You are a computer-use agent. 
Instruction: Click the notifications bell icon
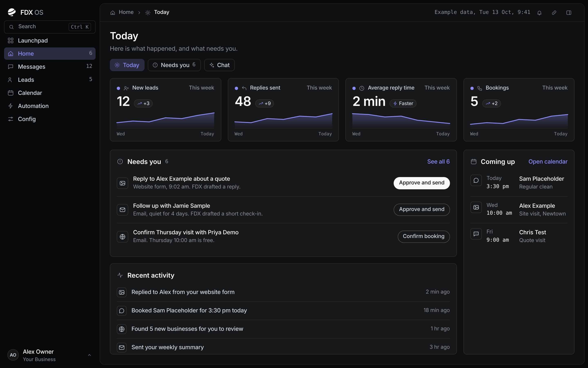click(x=539, y=13)
